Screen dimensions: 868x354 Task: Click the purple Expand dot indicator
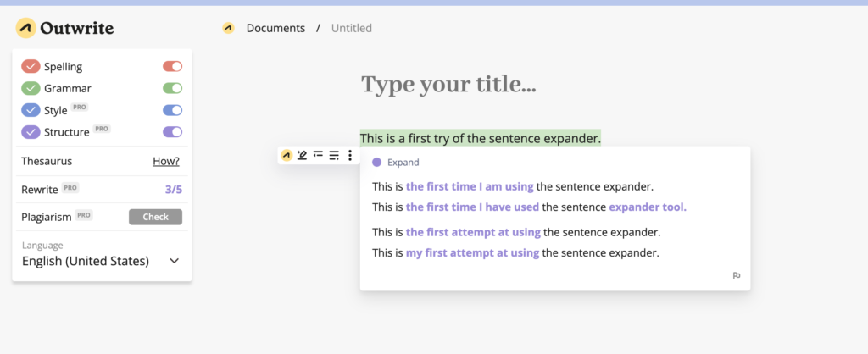(377, 163)
